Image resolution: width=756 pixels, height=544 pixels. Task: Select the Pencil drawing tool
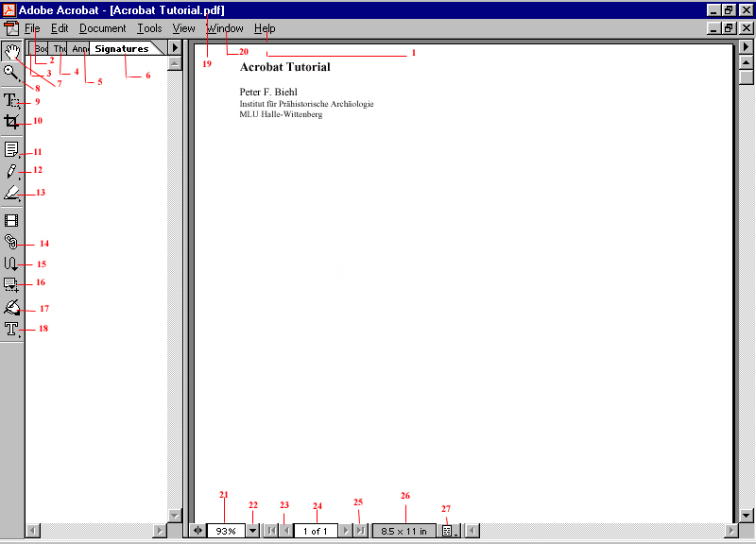11,171
